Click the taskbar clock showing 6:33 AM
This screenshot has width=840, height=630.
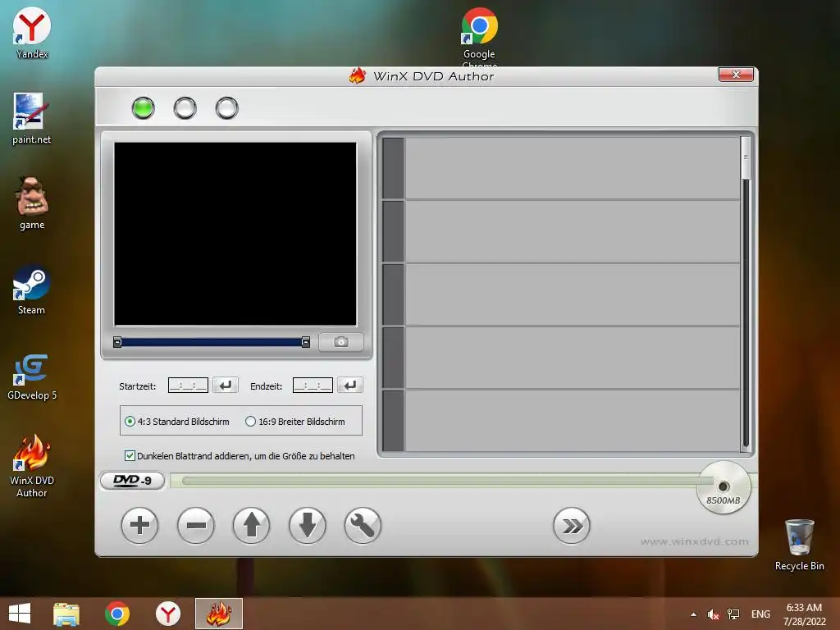(804, 614)
